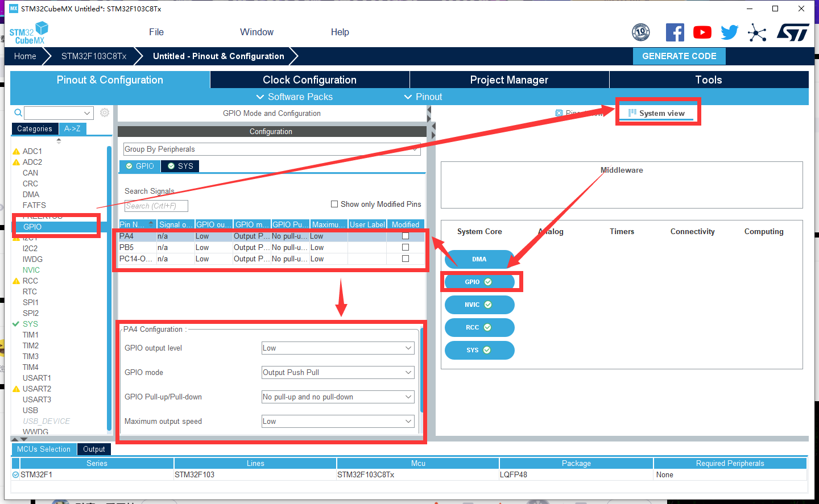The width and height of the screenshot is (819, 504).
Task: Open the Help menu
Action: 340,32
